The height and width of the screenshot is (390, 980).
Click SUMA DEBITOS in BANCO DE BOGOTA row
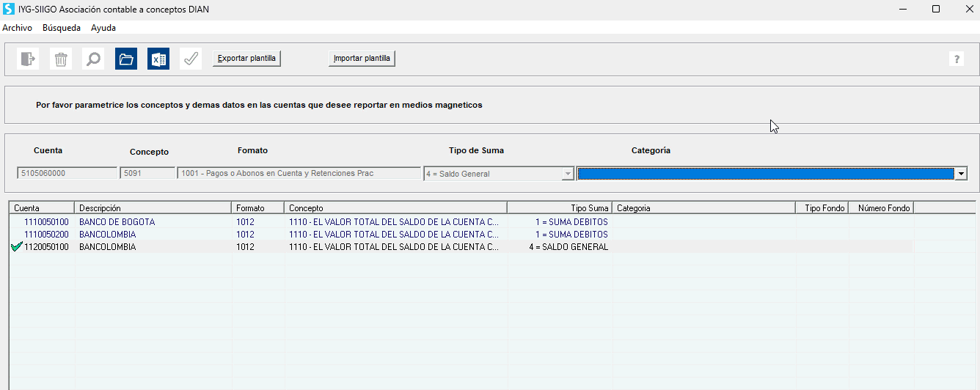coord(571,222)
